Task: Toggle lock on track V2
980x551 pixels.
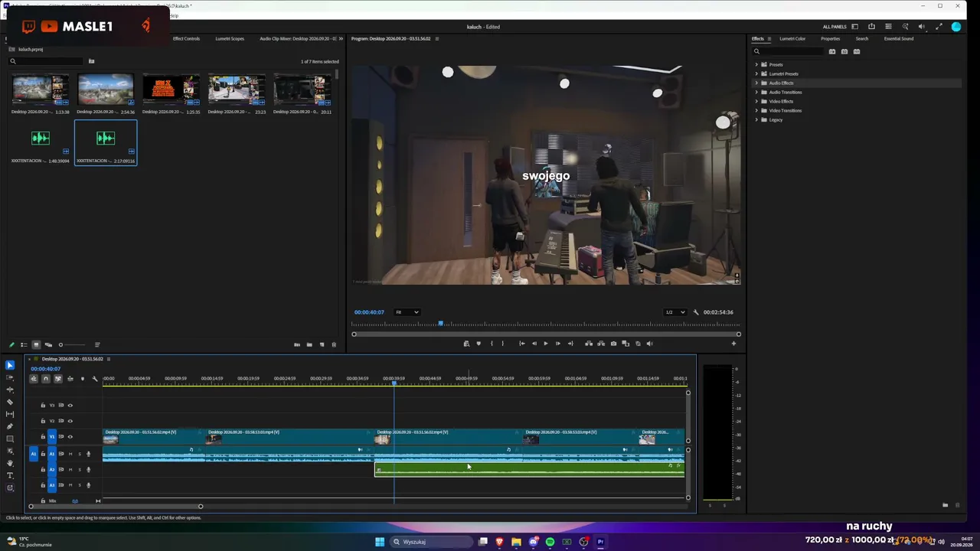Action: coord(43,421)
